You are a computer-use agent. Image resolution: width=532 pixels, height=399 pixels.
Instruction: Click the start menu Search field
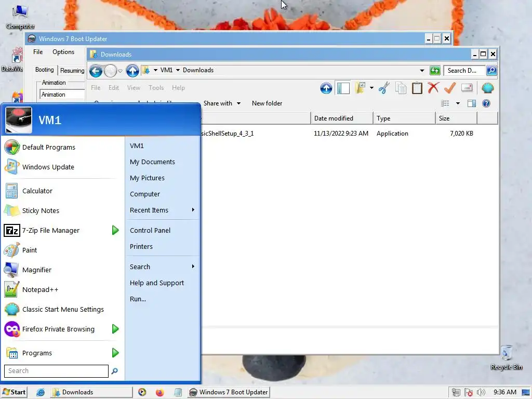[56, 371]
